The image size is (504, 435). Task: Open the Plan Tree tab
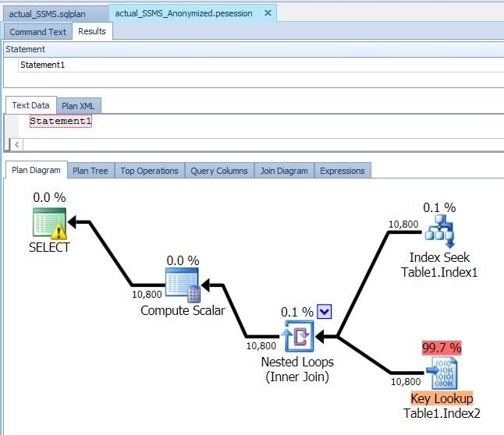click(91, 171)
